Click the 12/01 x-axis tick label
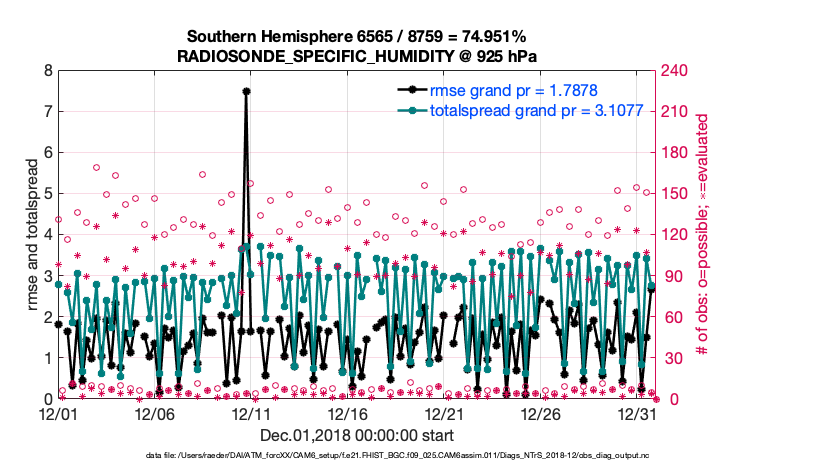Image resolution: width=830 pixels, height=470 pixels. click(x=58, y=413)
